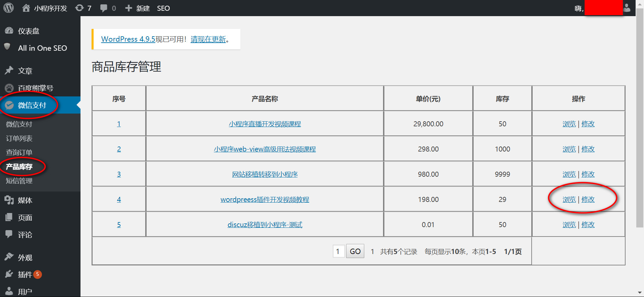
Task: Click the 请现在更新 update link
Action: point(208,39)
